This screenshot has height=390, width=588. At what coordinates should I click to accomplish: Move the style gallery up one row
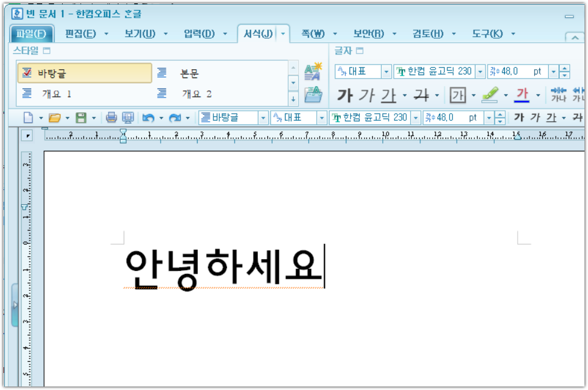[x=293, y=67]
